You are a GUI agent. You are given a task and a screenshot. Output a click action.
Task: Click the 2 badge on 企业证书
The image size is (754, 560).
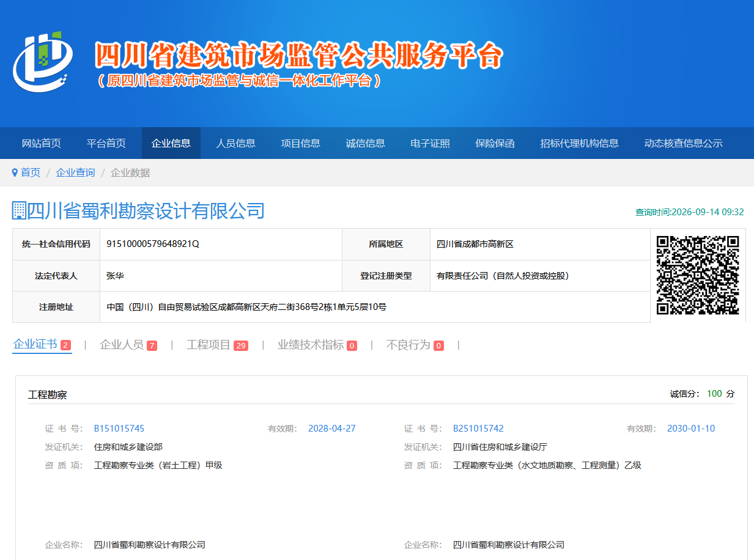65,345
